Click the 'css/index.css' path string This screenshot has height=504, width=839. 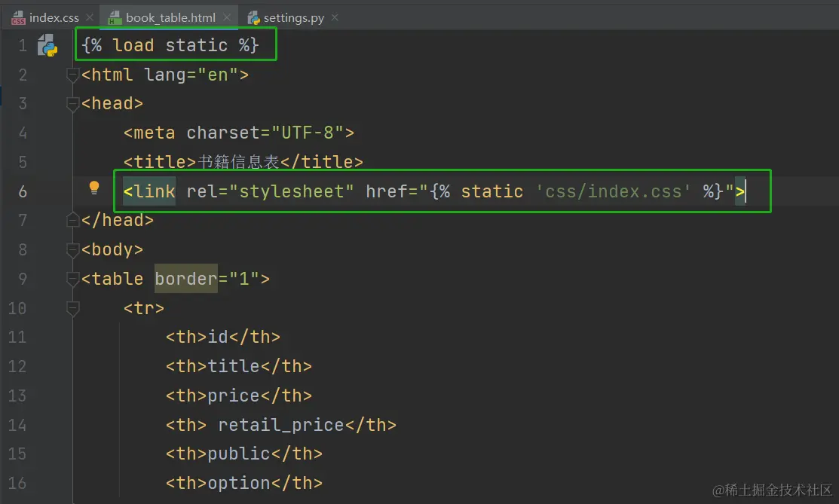click(x=613, y=191)
